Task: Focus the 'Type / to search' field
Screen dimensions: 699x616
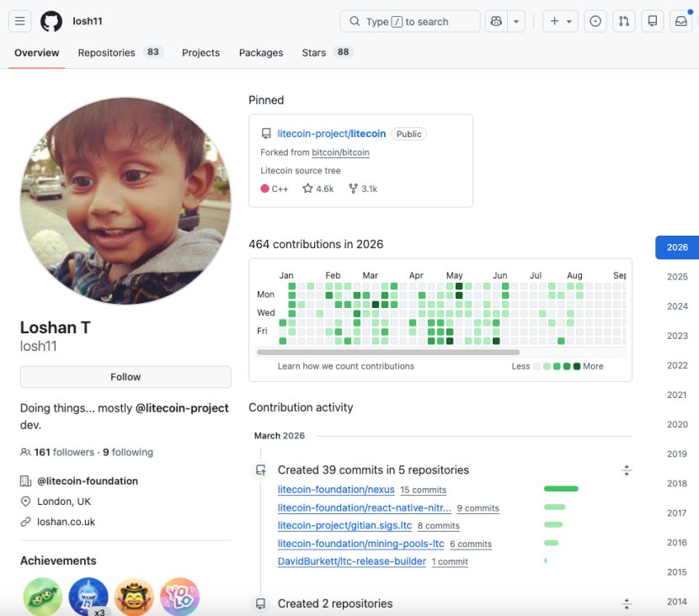Action: (x=409, y=21)
